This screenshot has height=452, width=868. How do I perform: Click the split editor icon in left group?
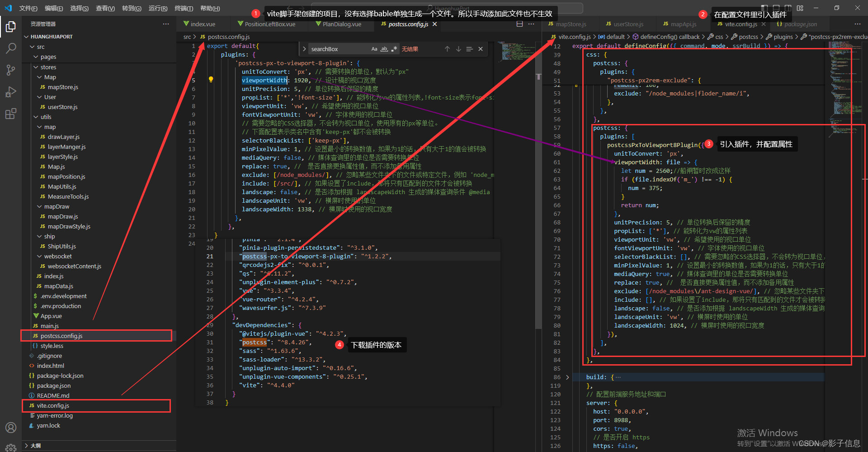(519, 24)
